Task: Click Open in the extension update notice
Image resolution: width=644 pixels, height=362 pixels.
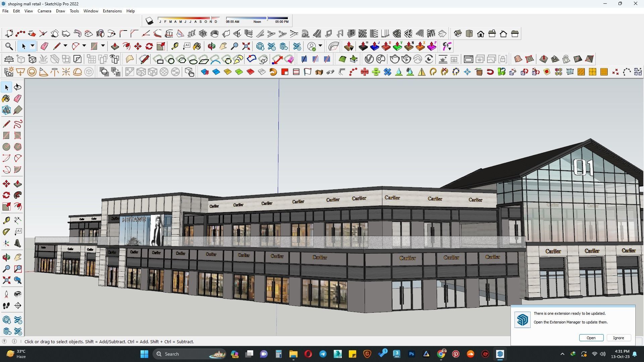Action: tap(591, 338)
